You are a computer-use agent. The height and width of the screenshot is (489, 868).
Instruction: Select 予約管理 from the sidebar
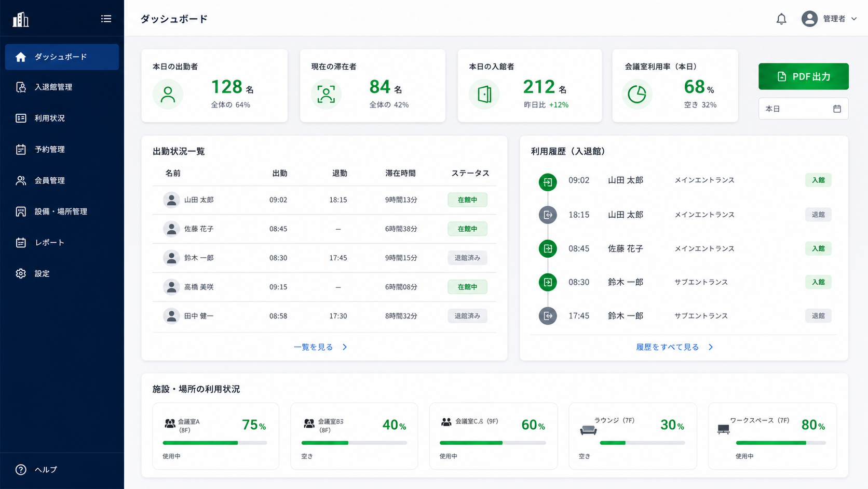click(x=62, y=149)
